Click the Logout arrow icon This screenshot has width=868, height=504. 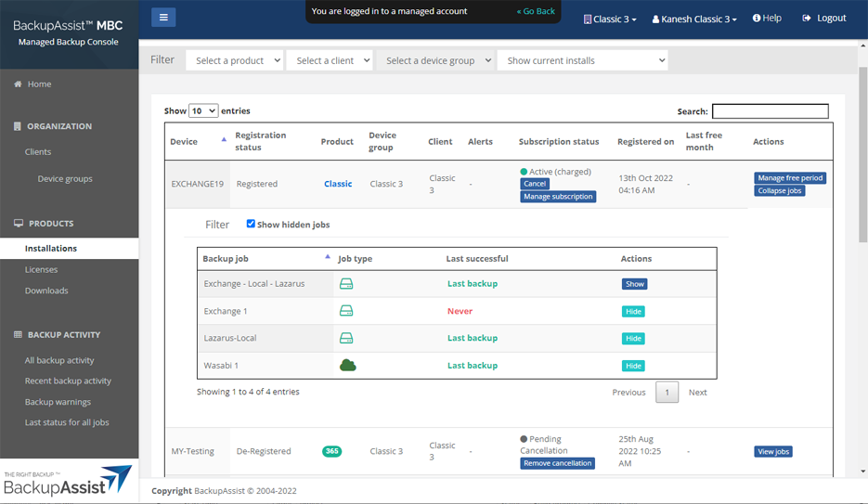(x=807, y=19)
